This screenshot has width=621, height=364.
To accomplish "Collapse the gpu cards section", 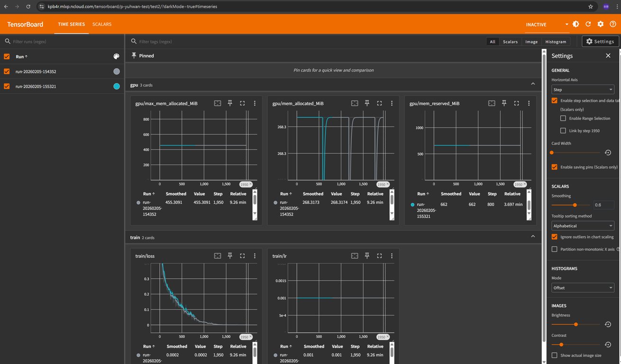I will point(533,83).
